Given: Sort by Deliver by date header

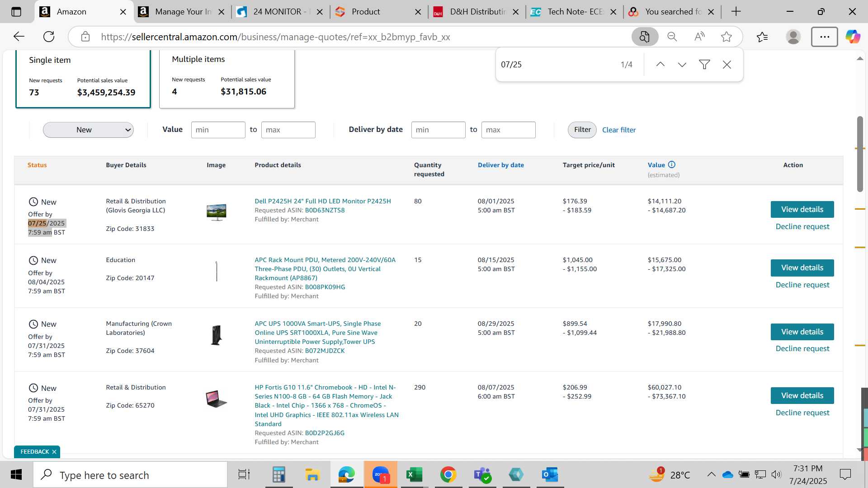Looking at the screenshot, I should click(x=501, y=165).
